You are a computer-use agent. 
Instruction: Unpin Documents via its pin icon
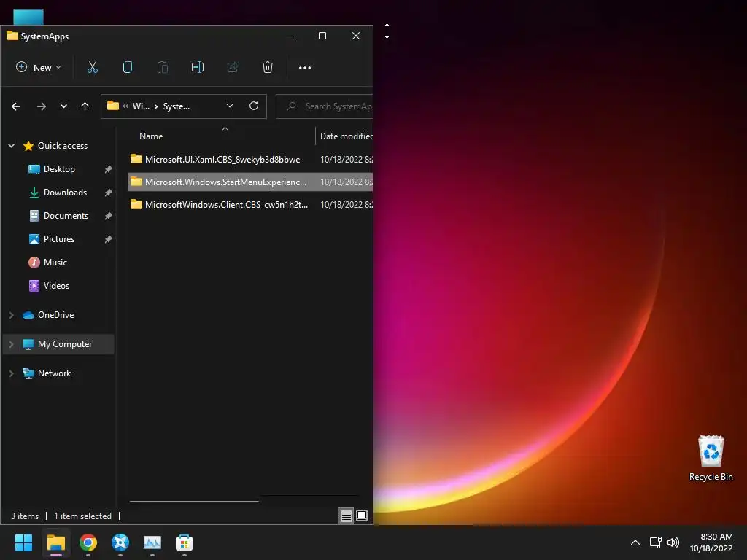point(108,216)
